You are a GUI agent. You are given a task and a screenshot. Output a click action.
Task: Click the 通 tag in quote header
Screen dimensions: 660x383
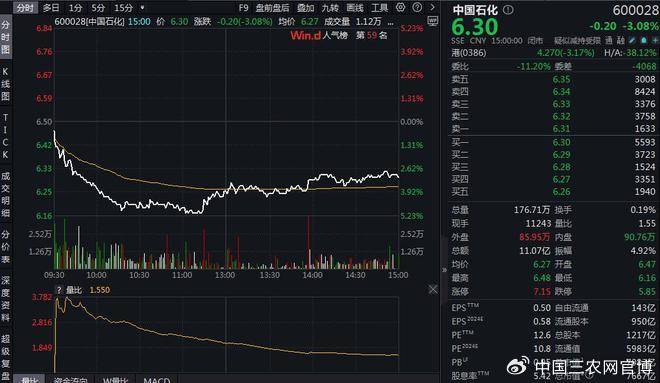[x=609, y=40]
